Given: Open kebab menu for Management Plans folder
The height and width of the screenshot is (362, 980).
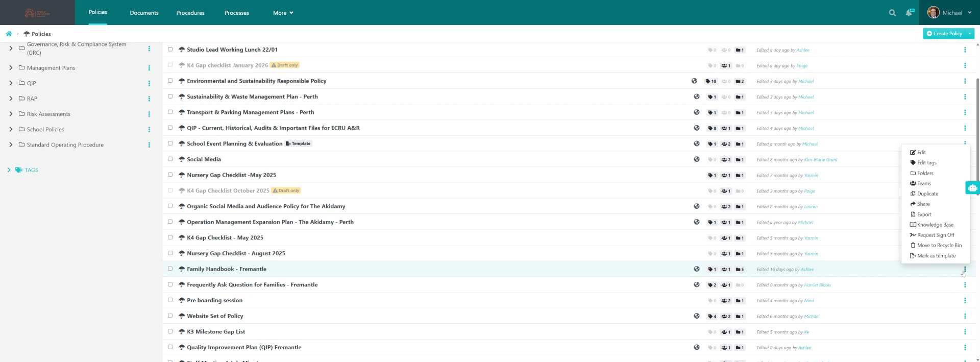Looking at the screenshot, I should click(x=149, y=68).
